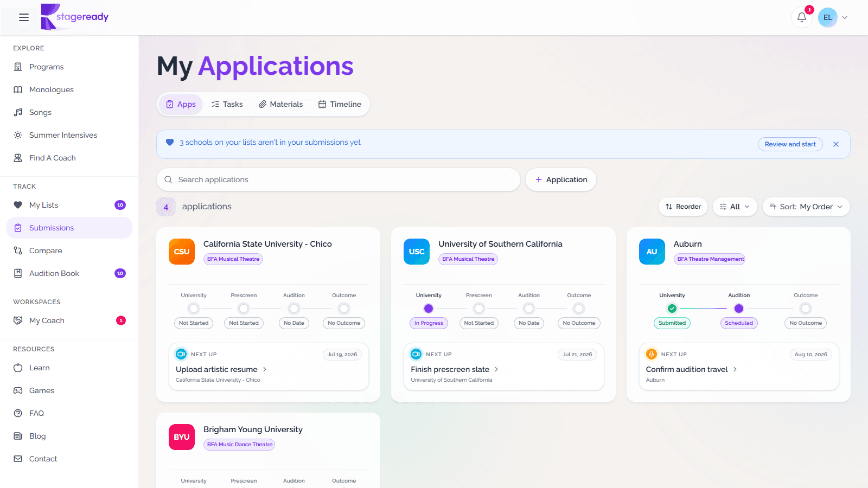Image resolution: width=868 pixels, height=488 pixels.
Task: Switch to the Materials tab
Action: pos(280,104)
